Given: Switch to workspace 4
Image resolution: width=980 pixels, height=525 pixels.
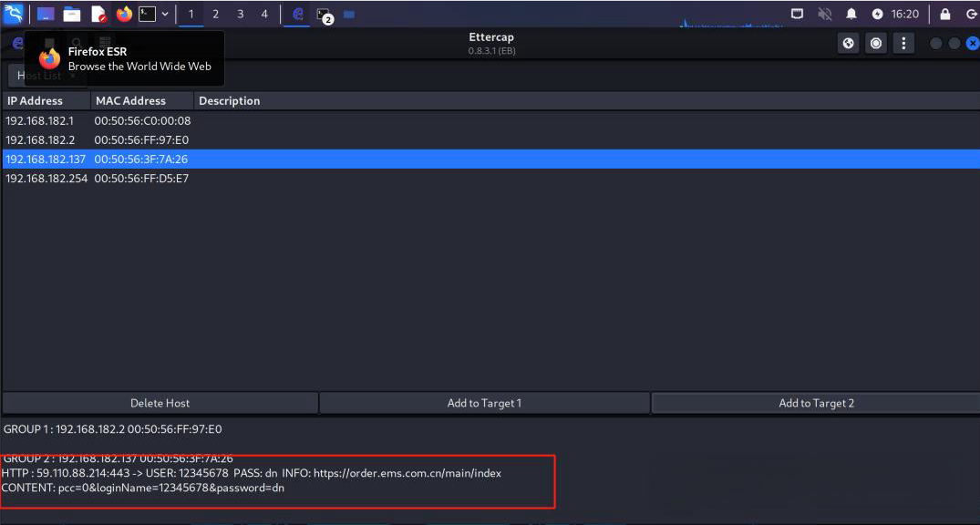Looking at the screenshot, I should coord(264,14).
